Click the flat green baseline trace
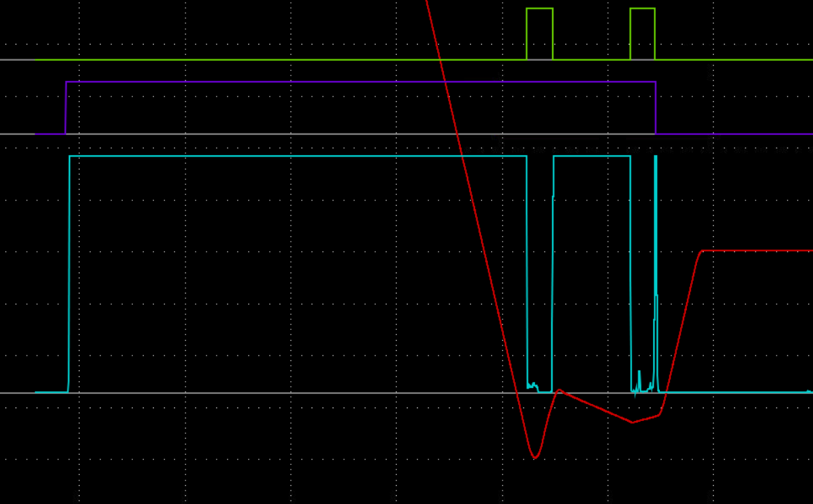Image resolution: width=813 pixels, height=504 pixels. point(270,60)
